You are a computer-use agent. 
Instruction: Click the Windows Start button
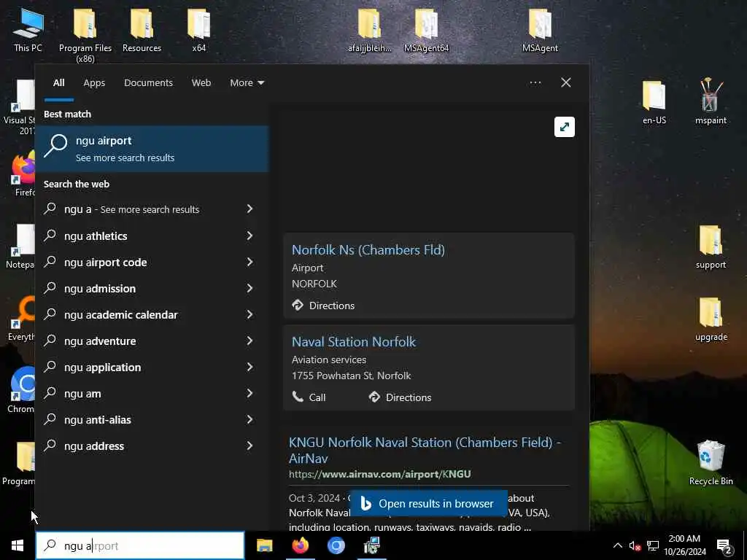pyautogui.click(x=18, y=545)
